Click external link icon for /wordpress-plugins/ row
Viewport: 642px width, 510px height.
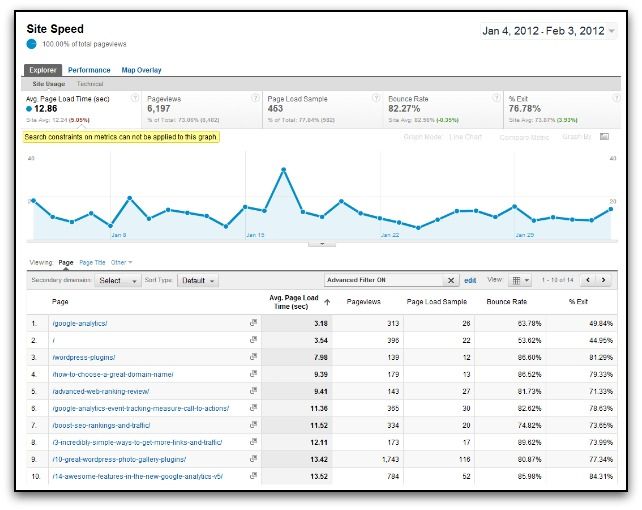[x=253, y=357]
